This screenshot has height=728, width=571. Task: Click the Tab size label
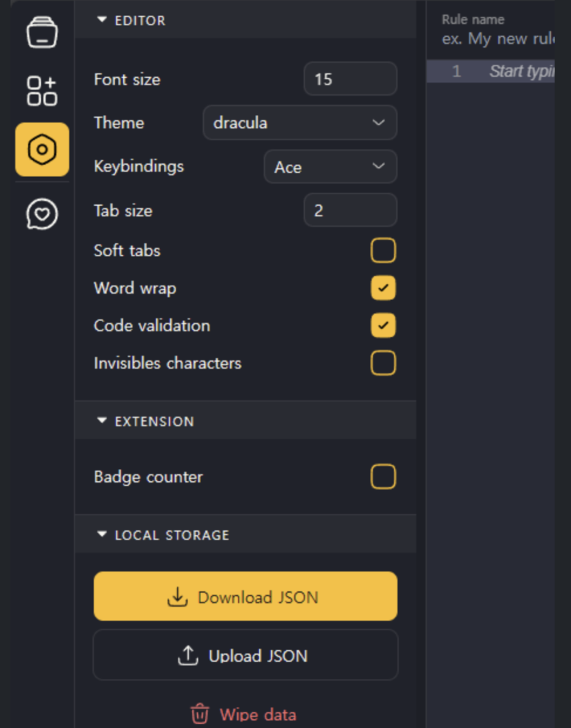tap(123, 211)
